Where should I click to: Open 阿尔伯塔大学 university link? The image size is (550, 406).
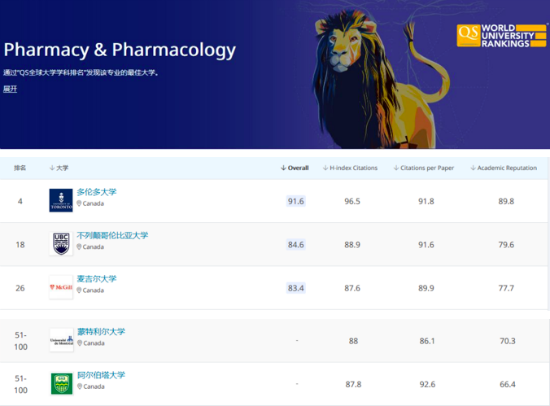coord(101,375)
